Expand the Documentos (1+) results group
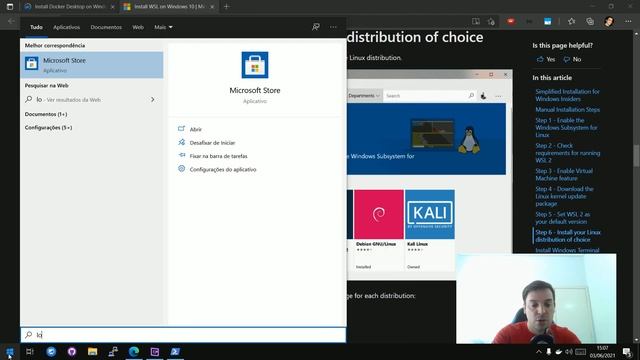Screen dimensions: 640x360 (46, 114)
